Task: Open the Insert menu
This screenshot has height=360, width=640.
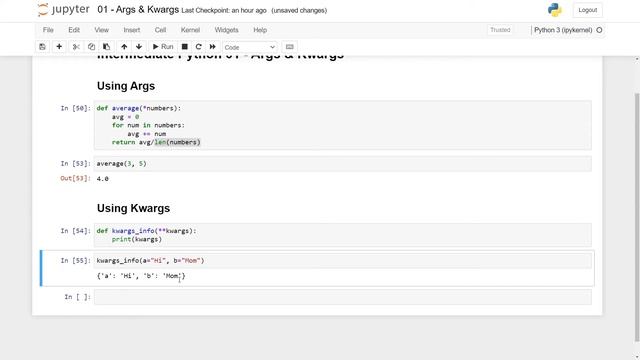Action: coord(132,30)
